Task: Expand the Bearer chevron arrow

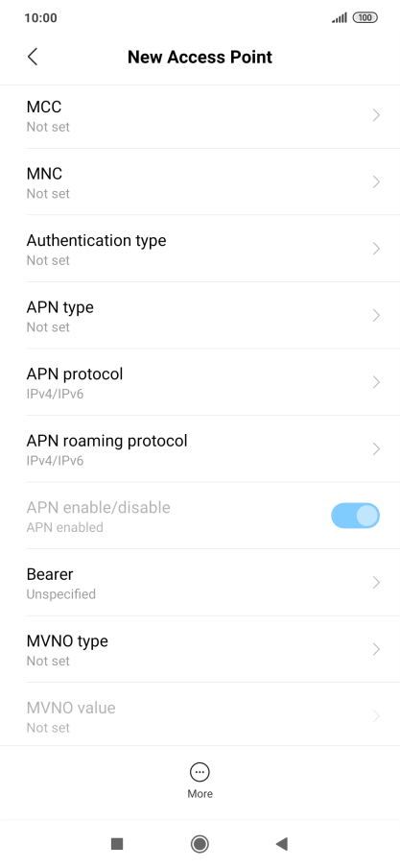Action: [x=376, y=583]
